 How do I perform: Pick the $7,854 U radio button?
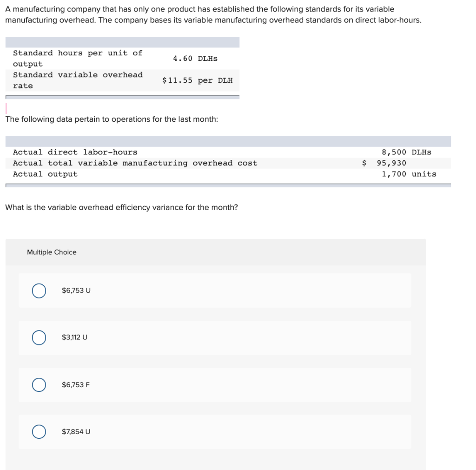click(39, 432)
